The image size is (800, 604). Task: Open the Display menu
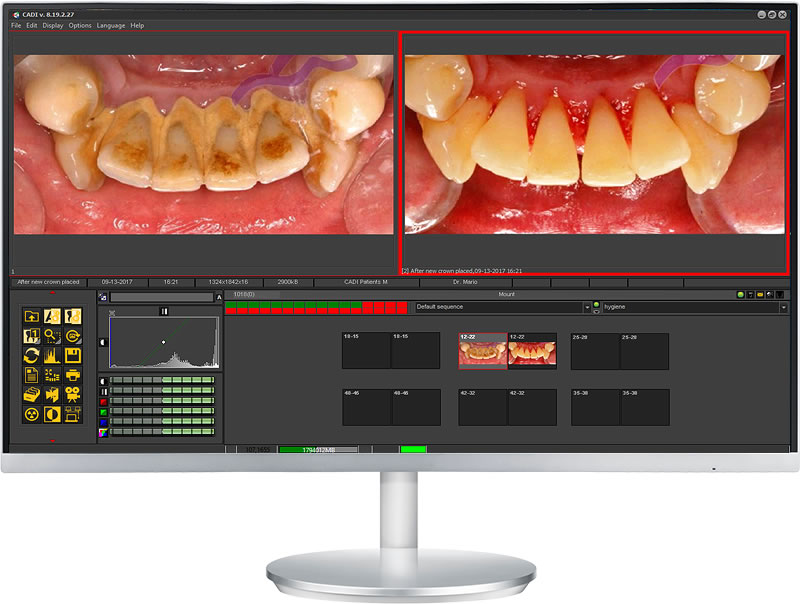pyautogui.click(x=53, y=25)
